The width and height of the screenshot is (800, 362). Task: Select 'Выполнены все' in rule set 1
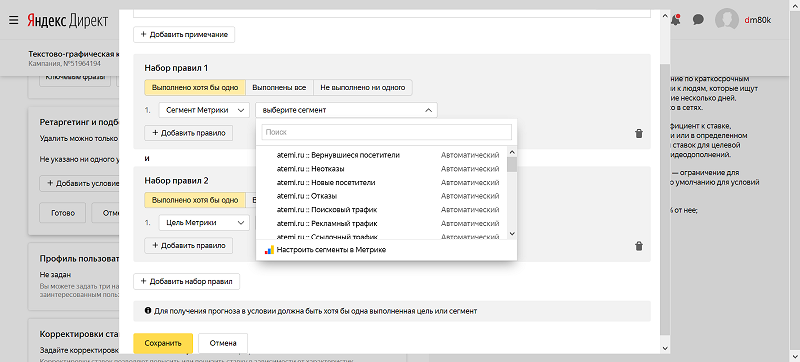coord(279,88)
